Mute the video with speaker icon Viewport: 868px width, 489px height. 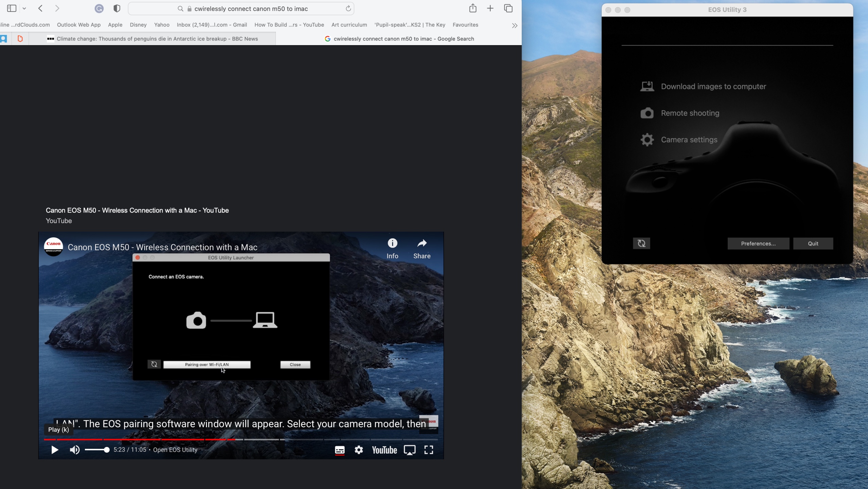click(x=74, y=450)
